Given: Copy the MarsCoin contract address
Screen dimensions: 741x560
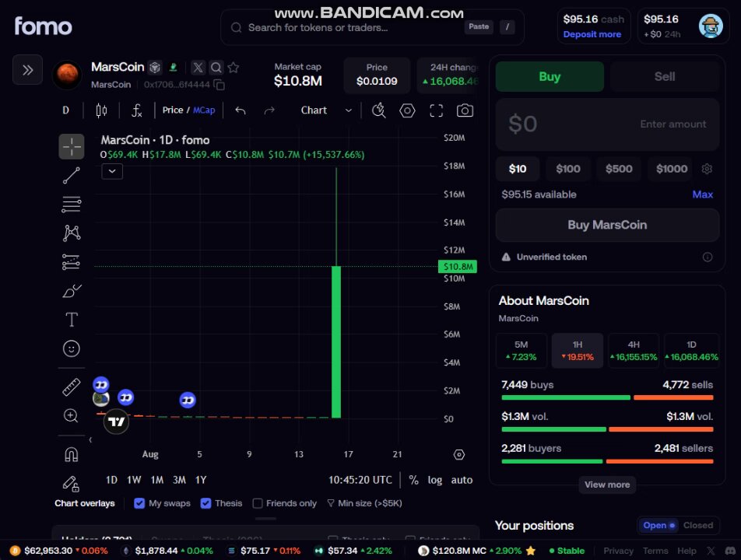Looking at the screenshot, I should tap(219, 85).
